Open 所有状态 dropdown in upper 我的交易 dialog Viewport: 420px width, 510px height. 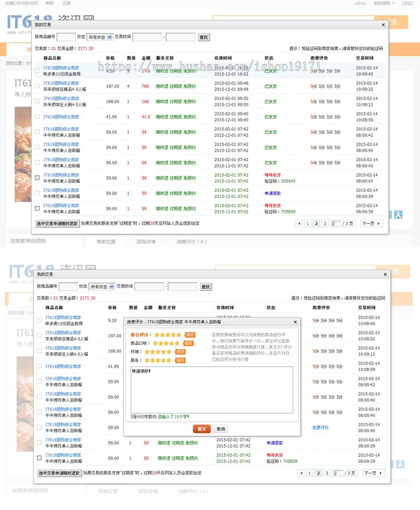click(100, 37)
